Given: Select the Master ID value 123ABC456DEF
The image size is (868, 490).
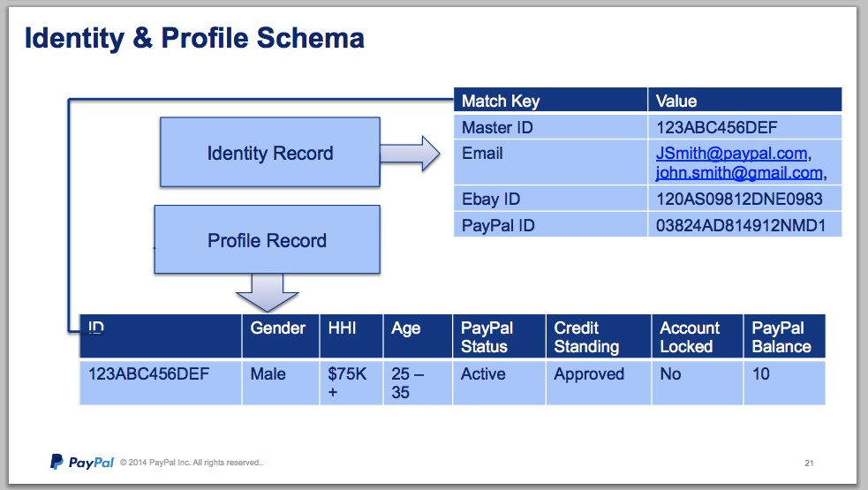Looking at the screenshot, I should click(x=716, y=127).
